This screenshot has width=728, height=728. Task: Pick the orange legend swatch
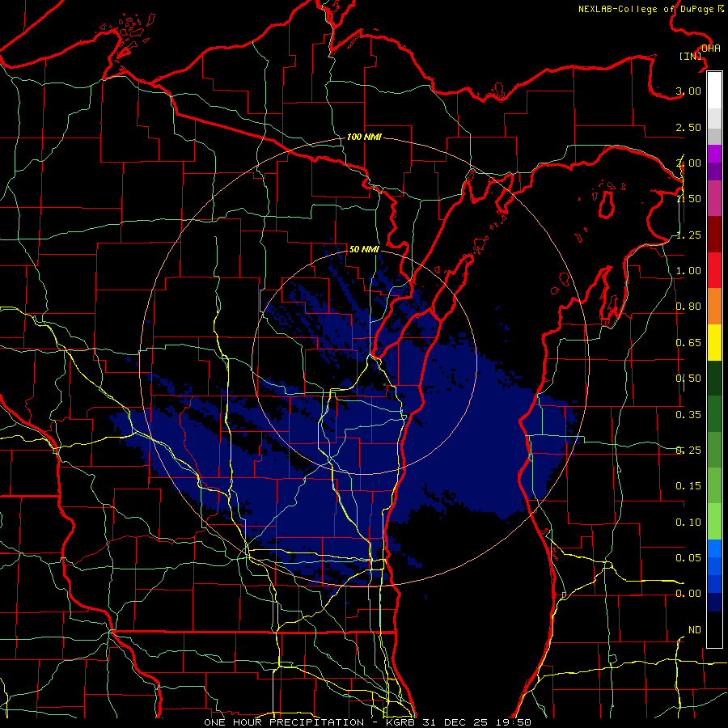[714, 307]
